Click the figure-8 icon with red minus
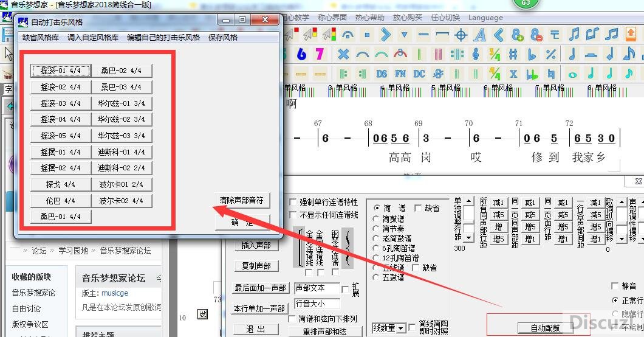 (x=536, y=35)
